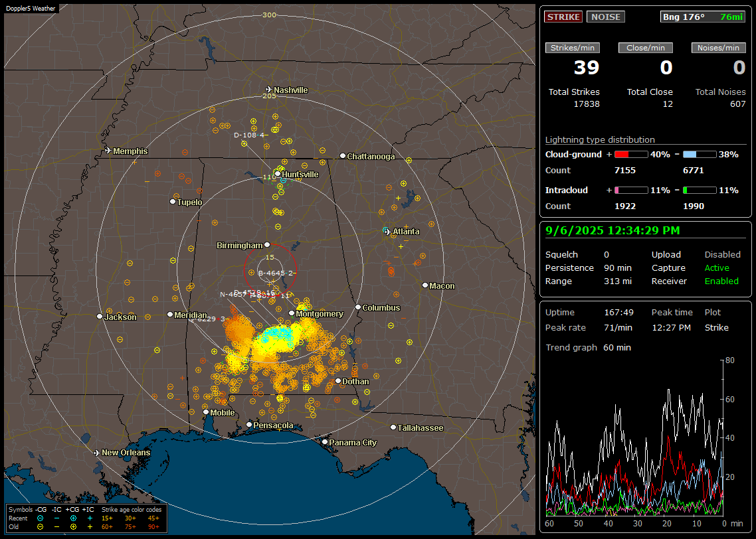Click the Memphis airport plane icon

pyautogui.click(x=108, y=151)
